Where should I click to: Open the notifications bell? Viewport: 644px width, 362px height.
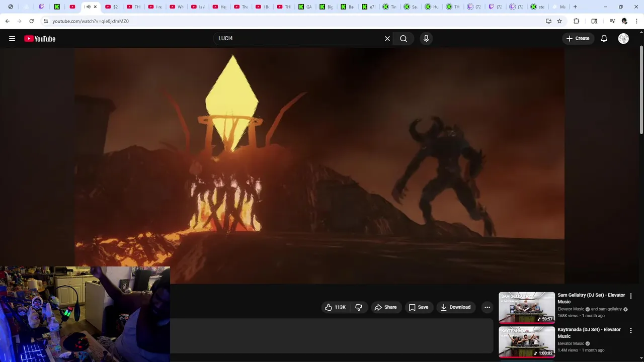click(604, 39)
